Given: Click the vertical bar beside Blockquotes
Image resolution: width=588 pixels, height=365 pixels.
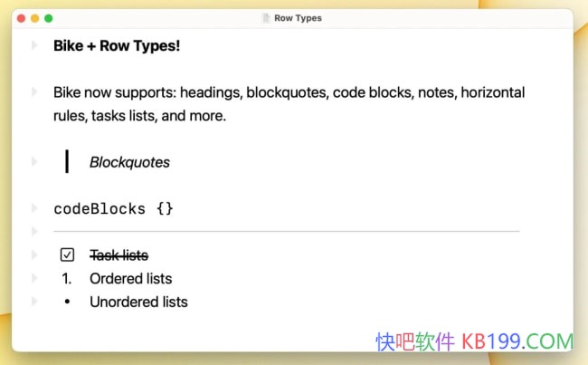Looking at the screenshot, I should 67,162.
